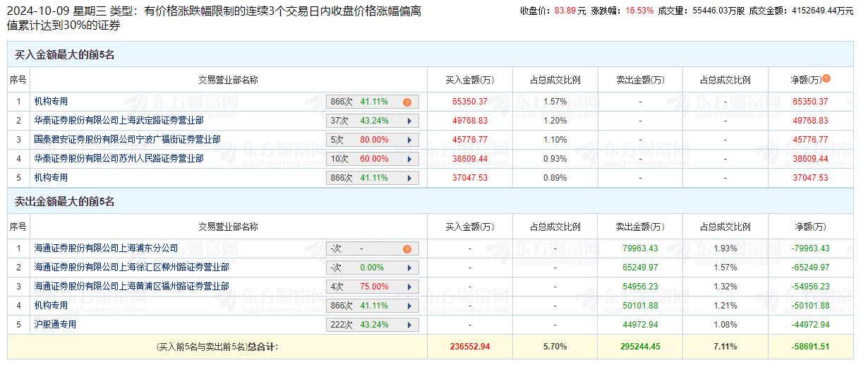Open 华泰证券苏州人民路证券营业部 link
This screenshot has width=868, height=365.
pyautogui.click(x=119, y=159)
